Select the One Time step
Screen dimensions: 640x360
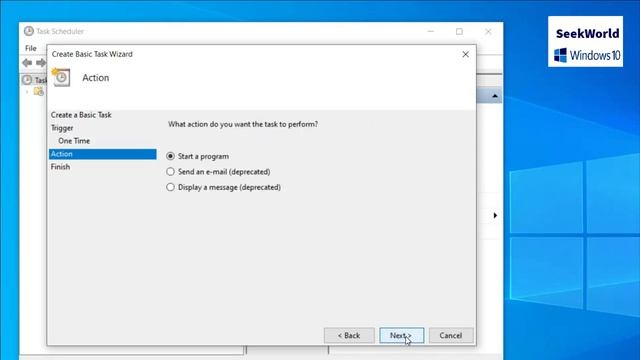tap(74, 141)
